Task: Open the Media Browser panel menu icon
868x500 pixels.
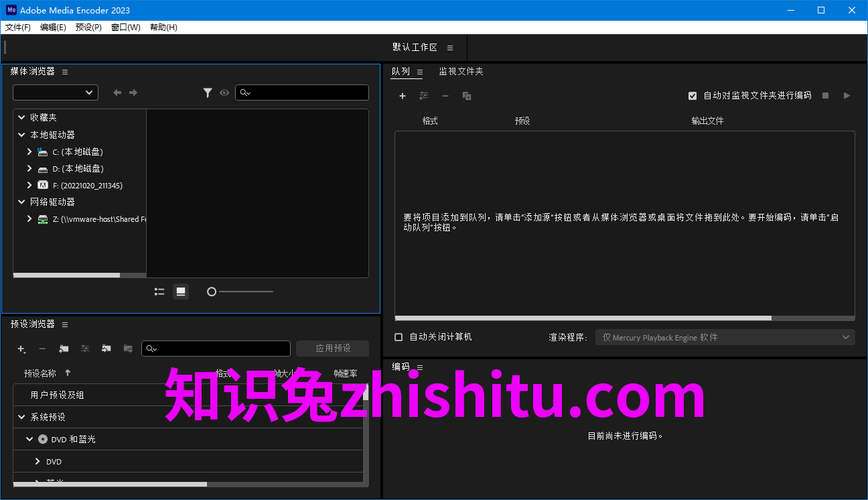Action: (65, 72)
